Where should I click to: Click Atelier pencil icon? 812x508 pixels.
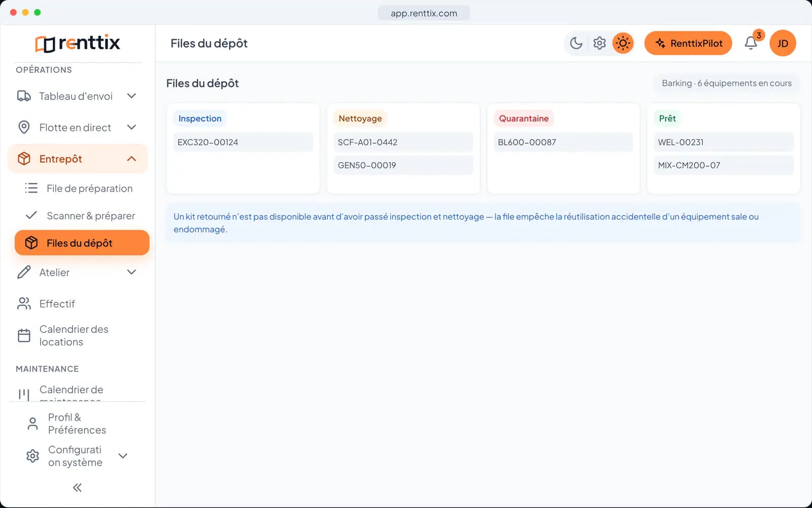pyautogui.click(x=24, y=272)
